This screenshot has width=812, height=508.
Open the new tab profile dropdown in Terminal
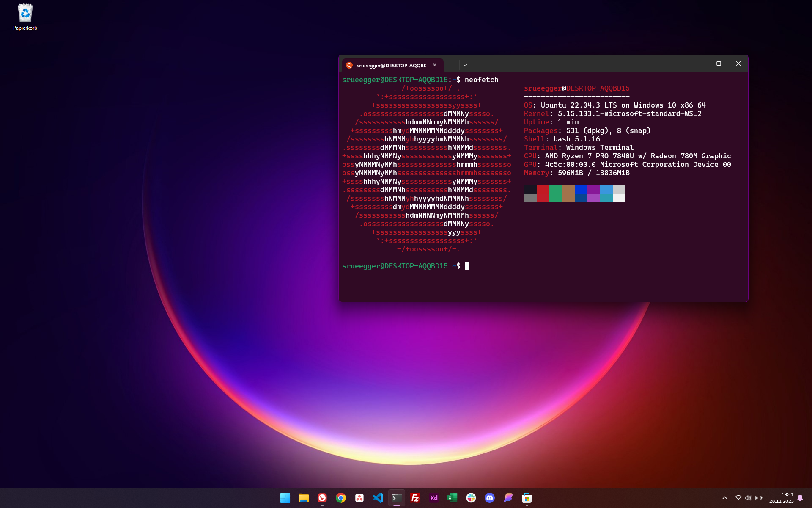tap(465, 65)
